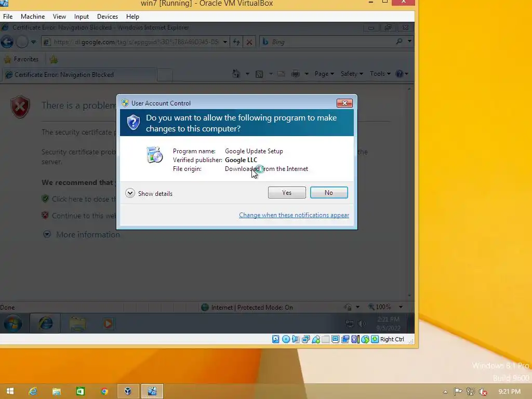The height and width of the screenshot is (399, 532).
Task: Open the VirtualBox Help menu
Action: click(132, 16)
